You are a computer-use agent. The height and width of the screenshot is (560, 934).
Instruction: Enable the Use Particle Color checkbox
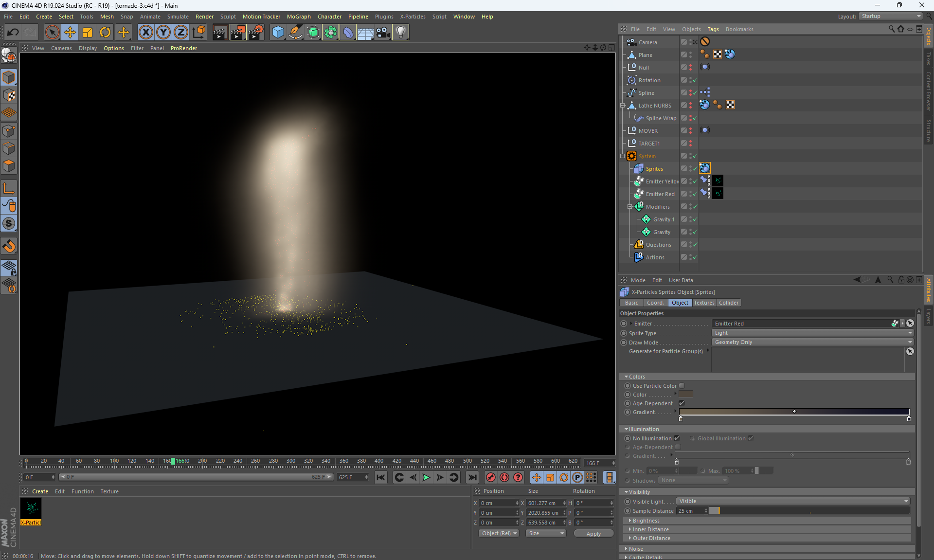[682, 386]
